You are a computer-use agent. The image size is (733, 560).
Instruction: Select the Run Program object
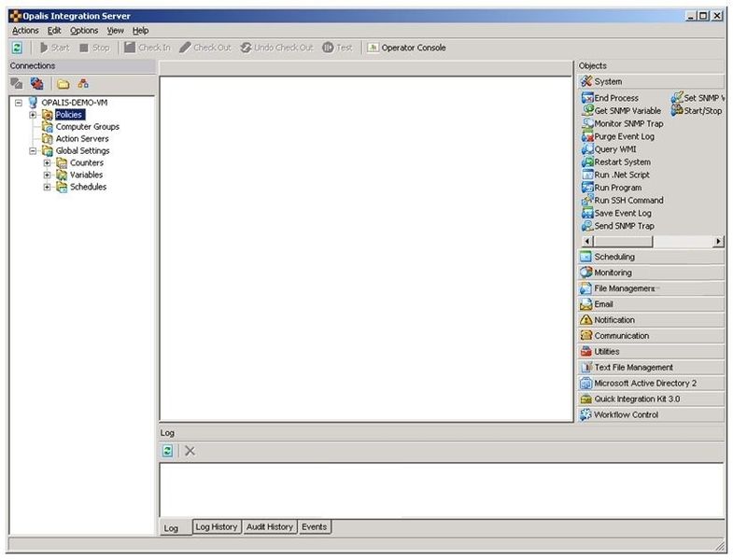(x=612, y=188)
